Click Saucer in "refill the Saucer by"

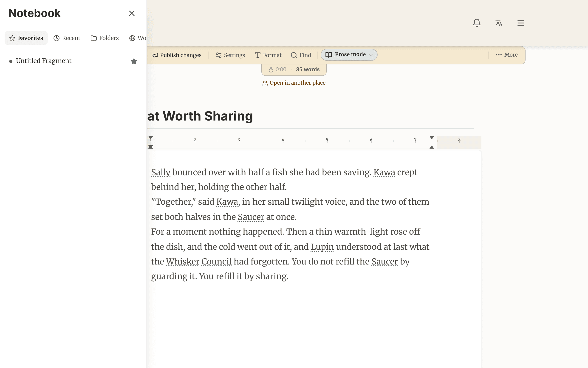(x=384, y=262)
